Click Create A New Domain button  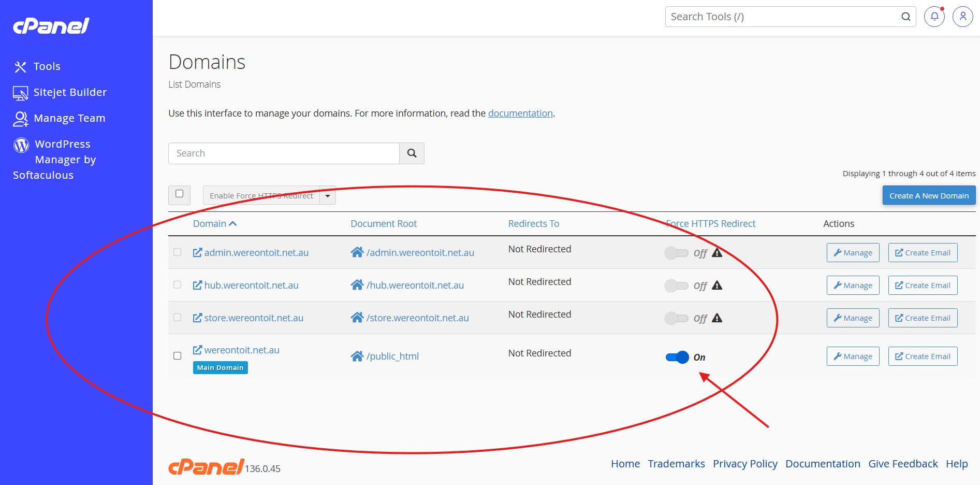929,195
